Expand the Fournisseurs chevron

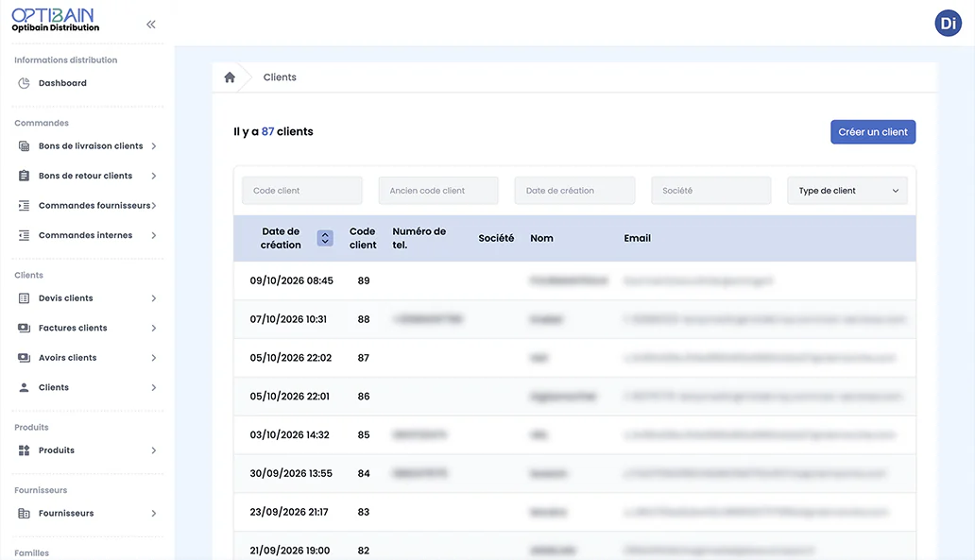(x=154, y=514)
